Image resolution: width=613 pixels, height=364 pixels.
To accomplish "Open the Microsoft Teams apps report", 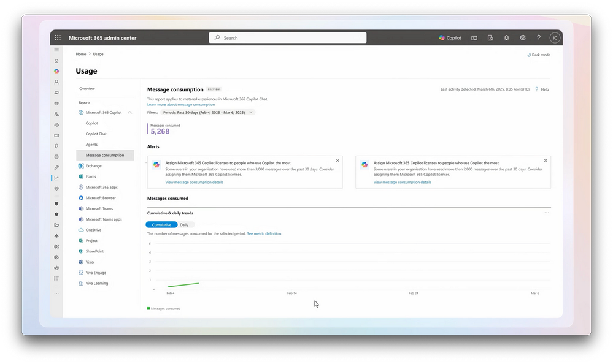I will click(x=104, y=219).
